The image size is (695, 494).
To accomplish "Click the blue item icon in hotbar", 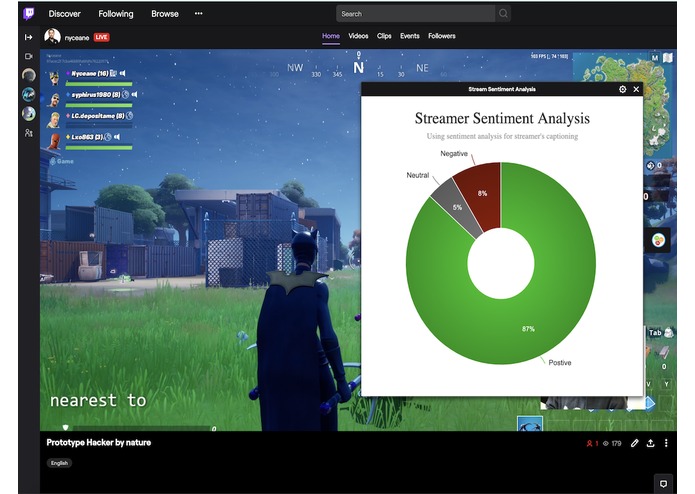I will (x=530, y=424).
